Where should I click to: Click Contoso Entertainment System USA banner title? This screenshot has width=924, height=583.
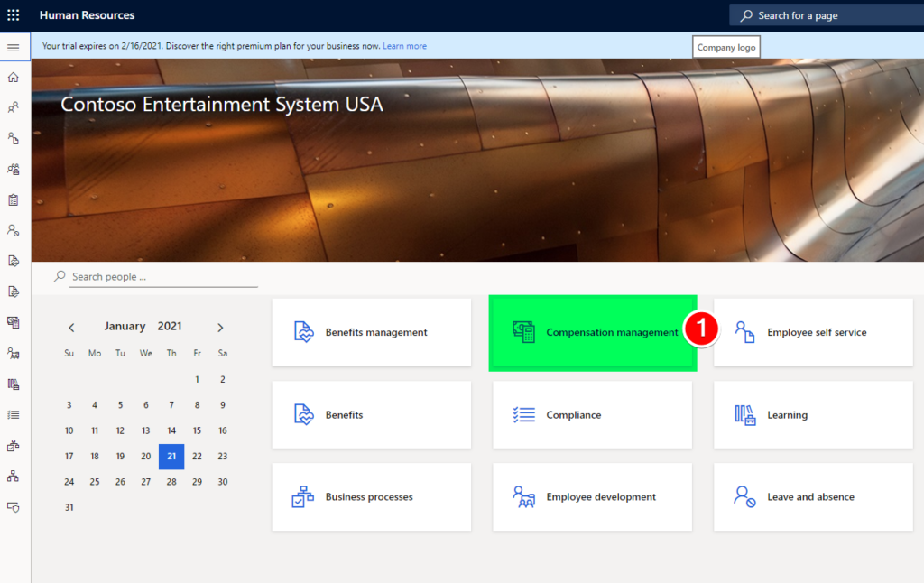pos(222,105)
